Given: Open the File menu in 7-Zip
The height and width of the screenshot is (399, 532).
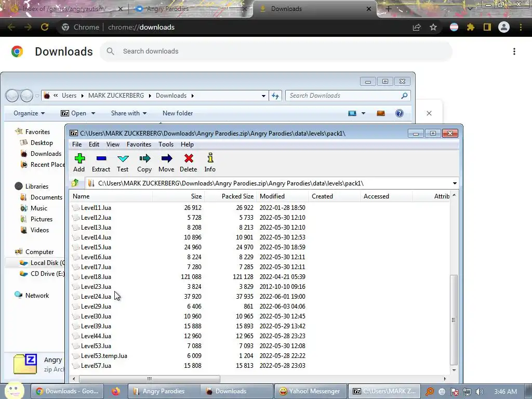Looking at the screenshot, I should click(x=77, y=144).
